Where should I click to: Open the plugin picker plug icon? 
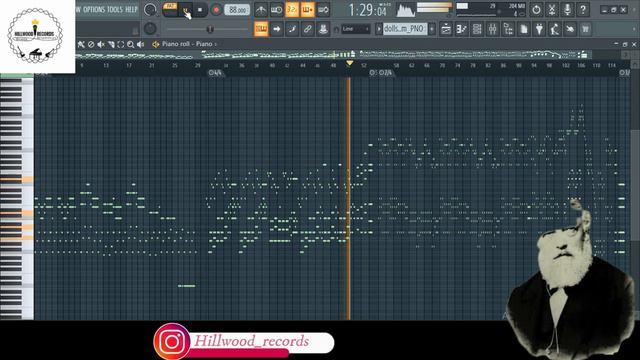tap(539, 29)
